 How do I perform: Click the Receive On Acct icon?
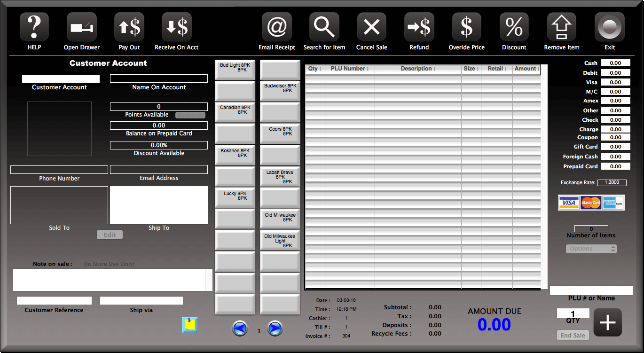pyautogui.click(x=176, y=27)
